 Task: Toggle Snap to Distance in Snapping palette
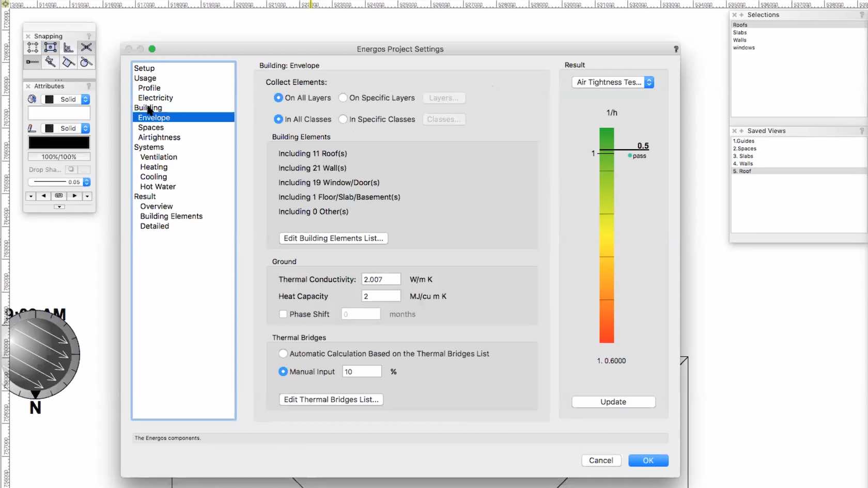[33, 62]
